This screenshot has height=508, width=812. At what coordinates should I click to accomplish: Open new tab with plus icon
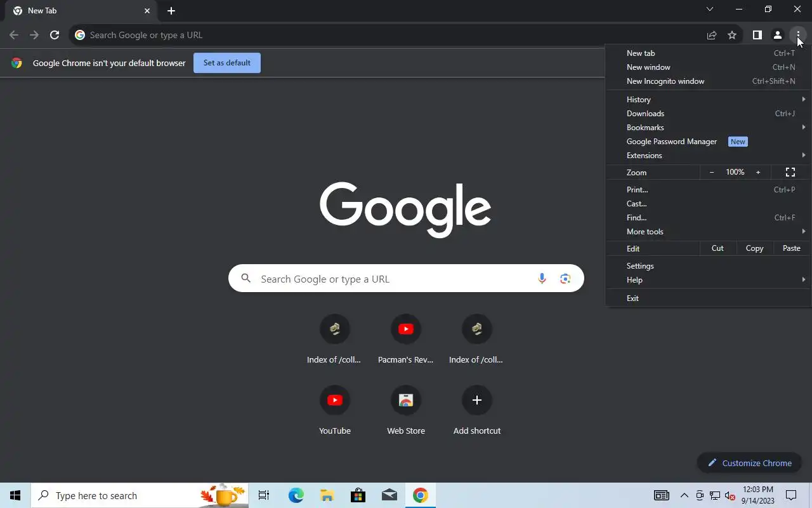coord(171,11)
